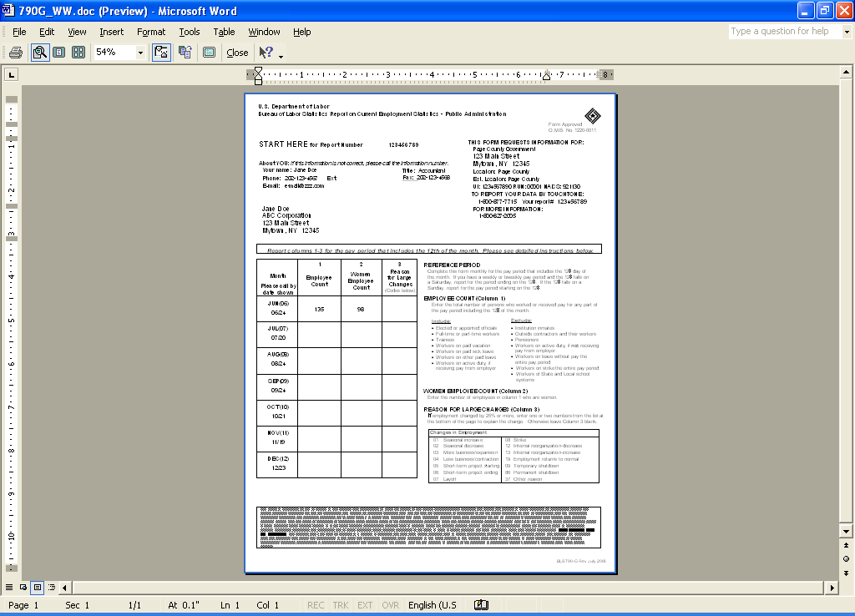Click the Next Page double-arrow button
This screenshot has width=855, height=616.
(x=846, y=573)
